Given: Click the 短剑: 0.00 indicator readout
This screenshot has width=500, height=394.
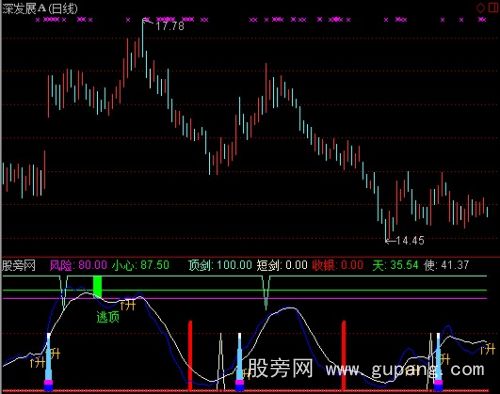Looking at the screenshot, I should point(282,265).
